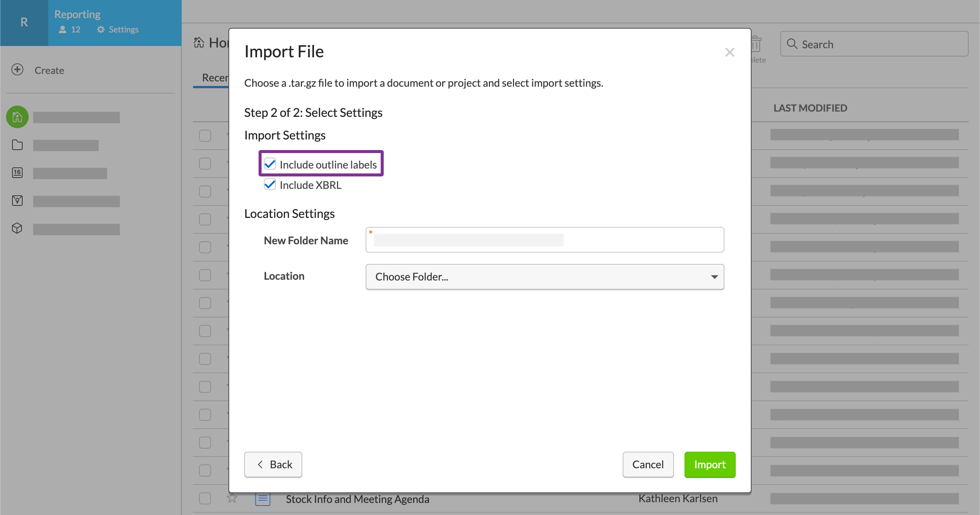Go back using the Back button

tap(273, 464)
